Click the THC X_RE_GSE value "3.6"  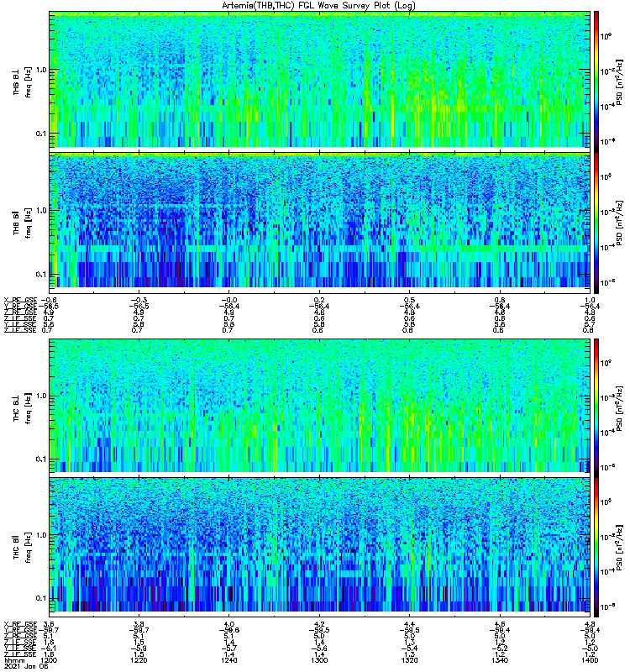point(49,624)
